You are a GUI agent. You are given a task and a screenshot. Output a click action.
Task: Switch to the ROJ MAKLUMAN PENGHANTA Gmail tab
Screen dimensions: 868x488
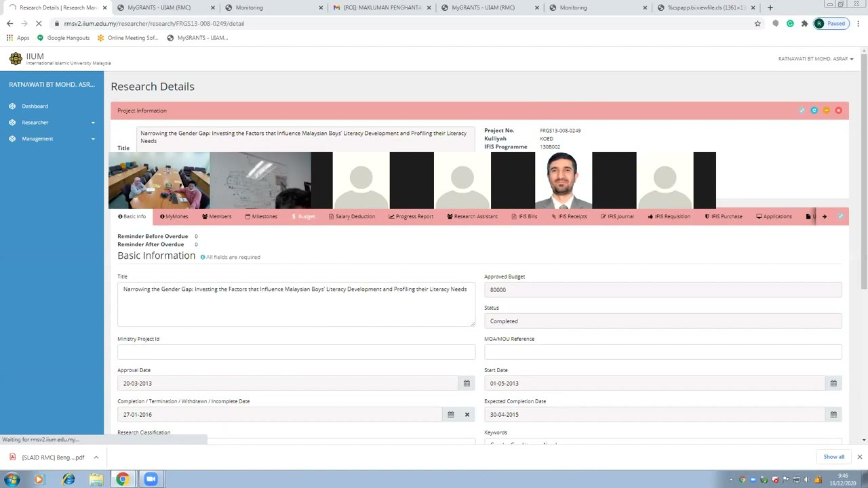pos(382,7)
